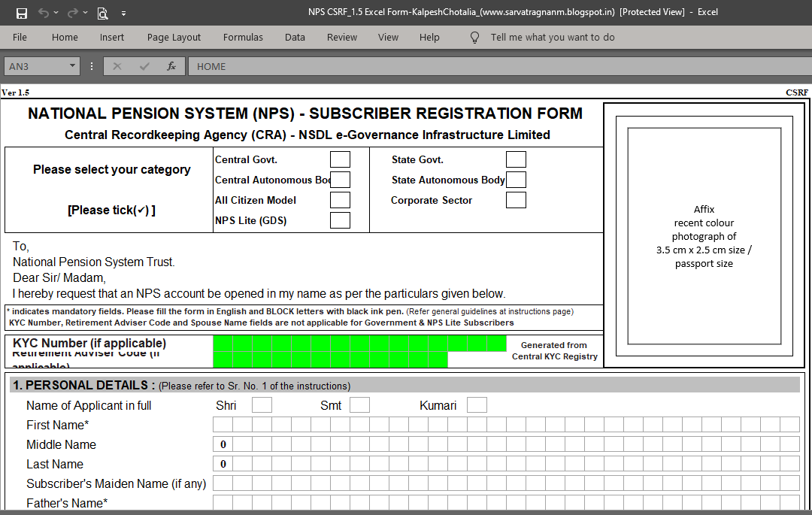Click the Shri title cell next to applicant name
812x515 pixels.
[x=262, y=404]
